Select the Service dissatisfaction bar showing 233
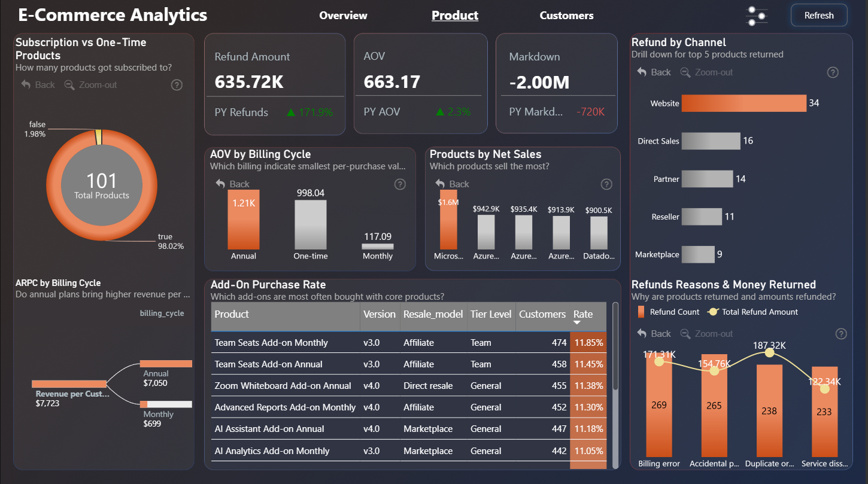This screenshot has width=868, height=484. coord(824,412)
